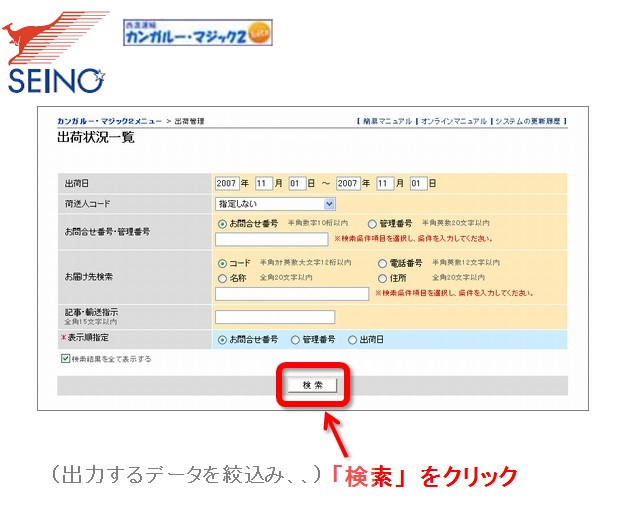Select the 住所 radio for お届け先検索
This screenshot has width=625, height=505.
tap(383, 278)
